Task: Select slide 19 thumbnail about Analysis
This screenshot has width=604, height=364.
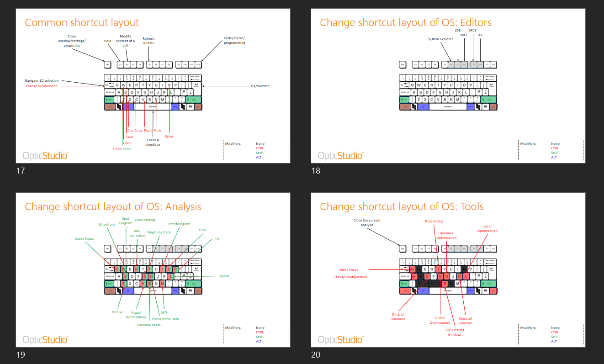Action: pyautogui.click(x=153, y=270)
